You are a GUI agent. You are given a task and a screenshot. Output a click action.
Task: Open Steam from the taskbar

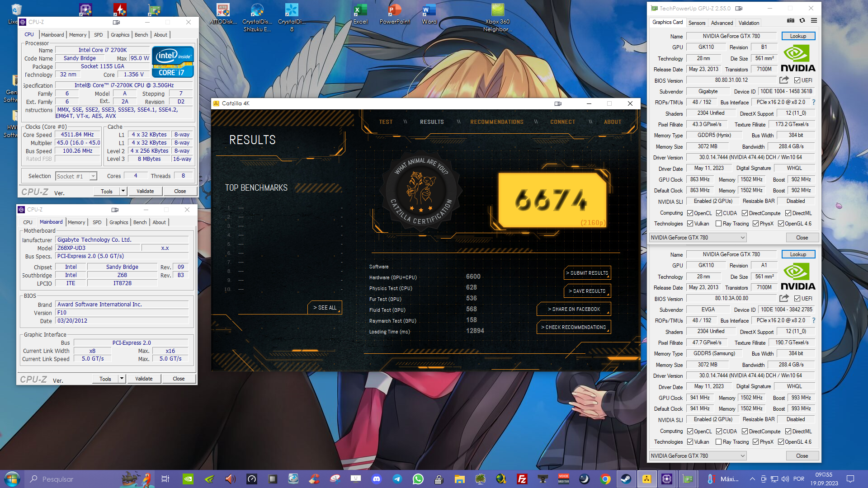pos(626,479)
